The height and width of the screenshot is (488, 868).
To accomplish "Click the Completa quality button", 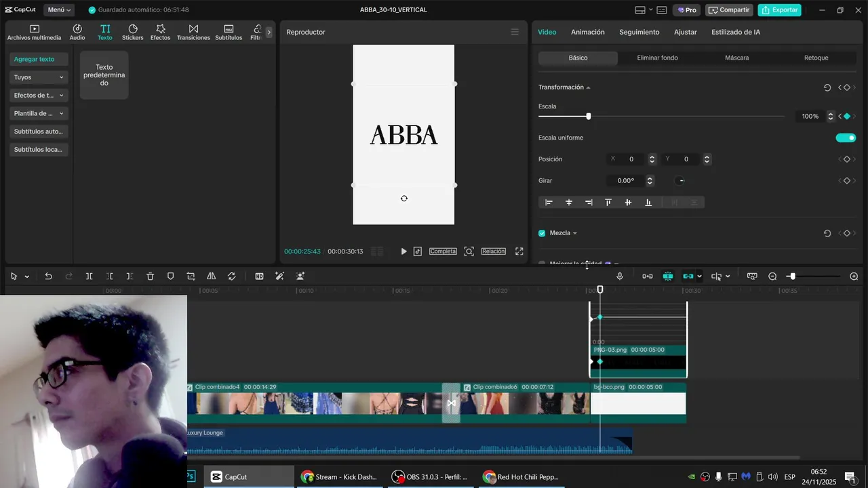I will pyautogui.click(x=443, y=251).
